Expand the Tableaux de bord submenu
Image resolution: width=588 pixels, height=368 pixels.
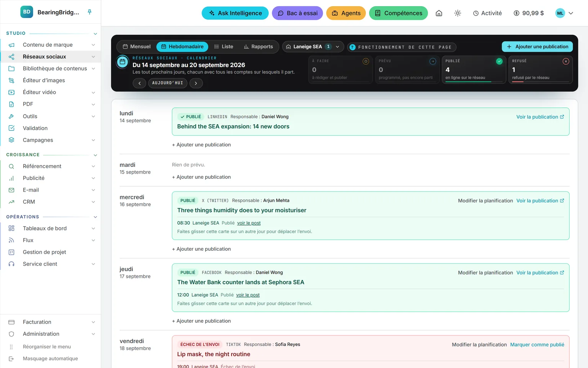pyautogui.click(x=93, y=228)
